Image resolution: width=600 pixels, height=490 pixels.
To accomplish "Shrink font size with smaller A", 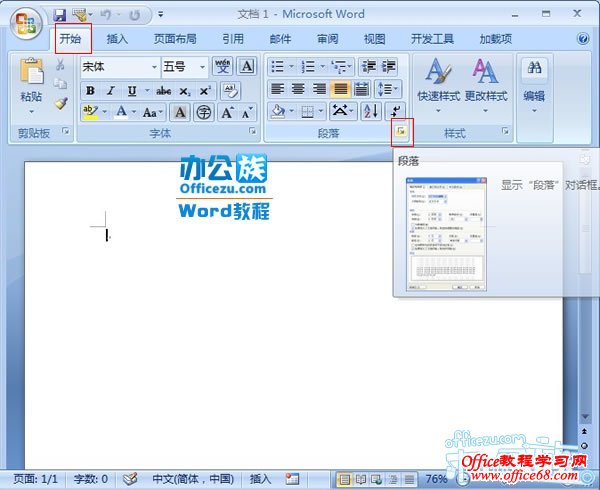I will (x=247, y=112).
